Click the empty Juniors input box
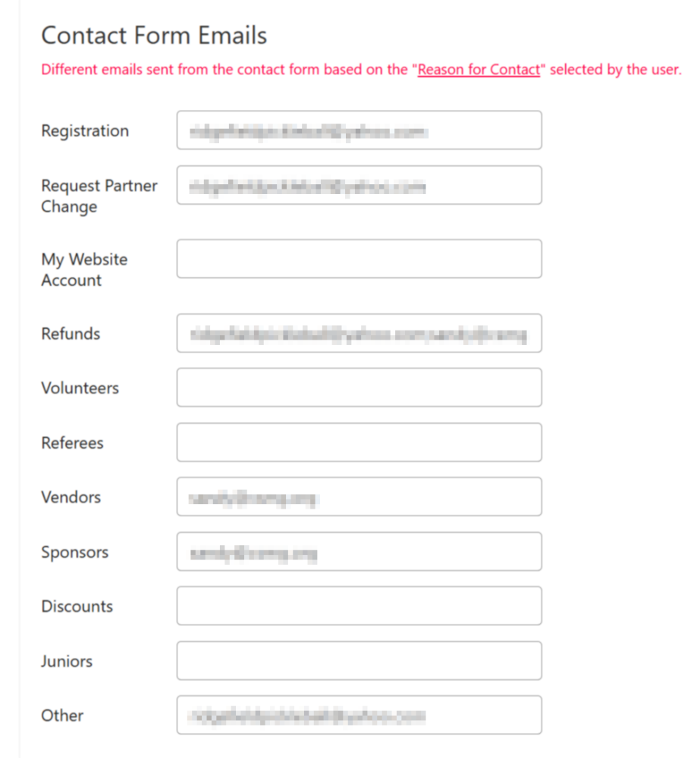 pyautogui.click(x=359, y=660)
